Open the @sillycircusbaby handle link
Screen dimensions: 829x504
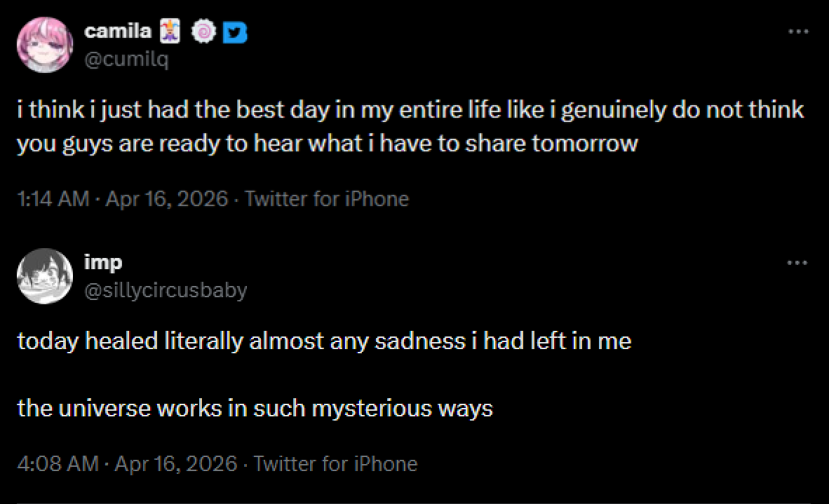166,290
